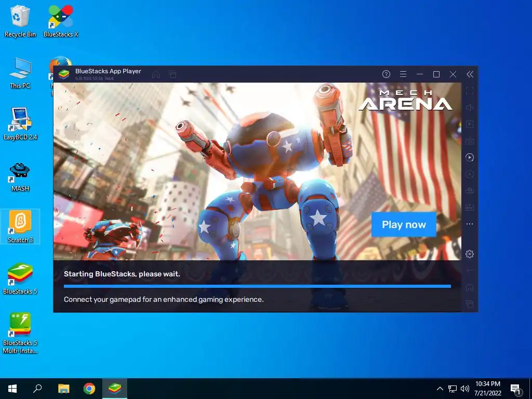Viewport: 532px width, 399px height.
Task: Open the notification center icon
Action: [516, 389]
